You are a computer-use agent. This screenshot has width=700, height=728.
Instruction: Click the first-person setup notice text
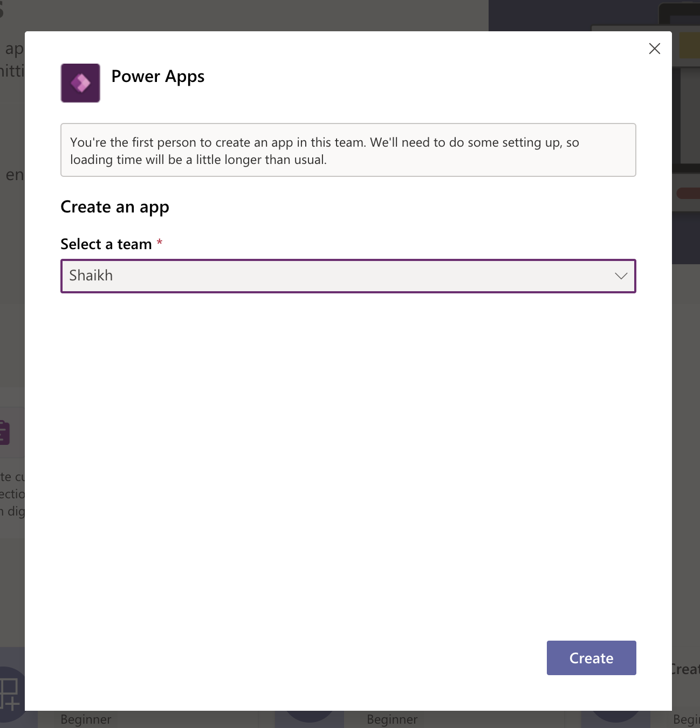[325, 151]
